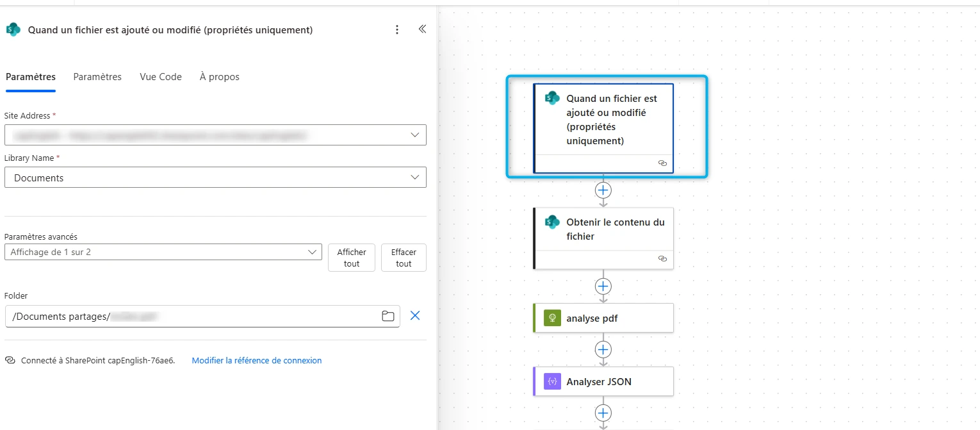Select the analyse pdf action card
Viewport: 980px width, 430px height.
(x=603, y=318)
